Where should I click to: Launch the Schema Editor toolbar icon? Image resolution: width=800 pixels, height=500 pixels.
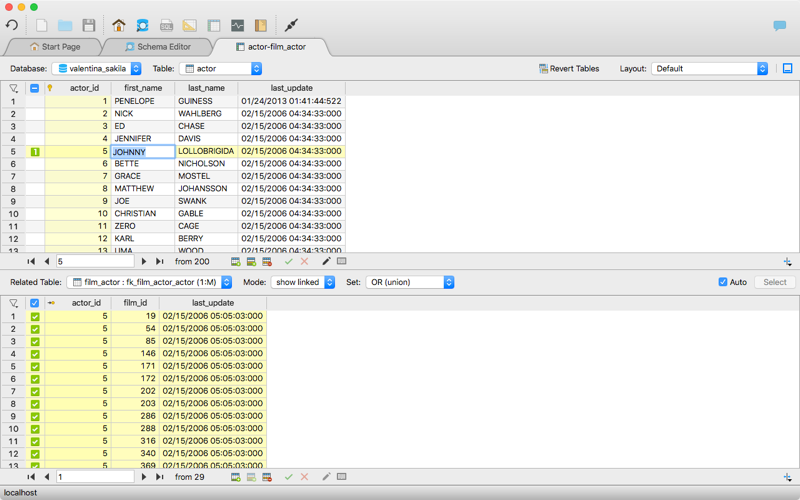point(142,25)
